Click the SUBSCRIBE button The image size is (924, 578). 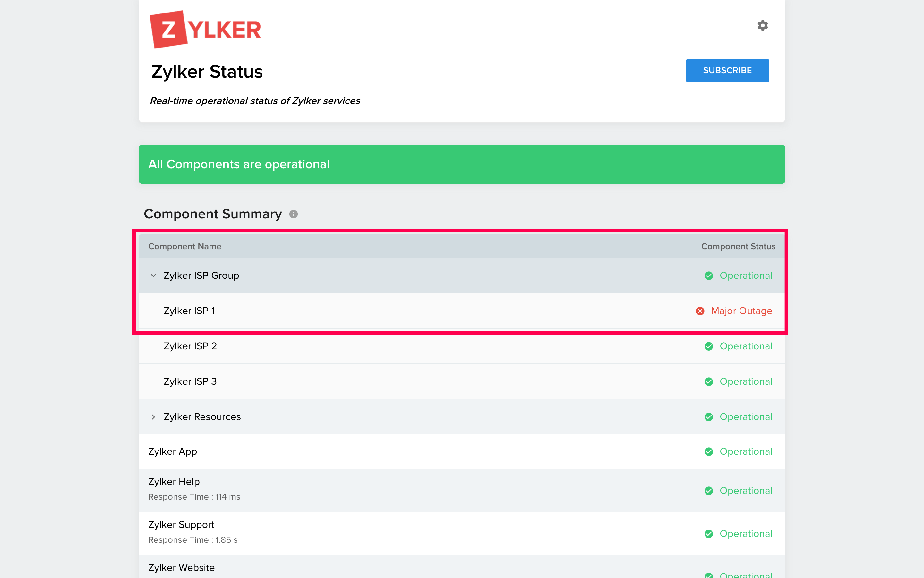point(727,70)
